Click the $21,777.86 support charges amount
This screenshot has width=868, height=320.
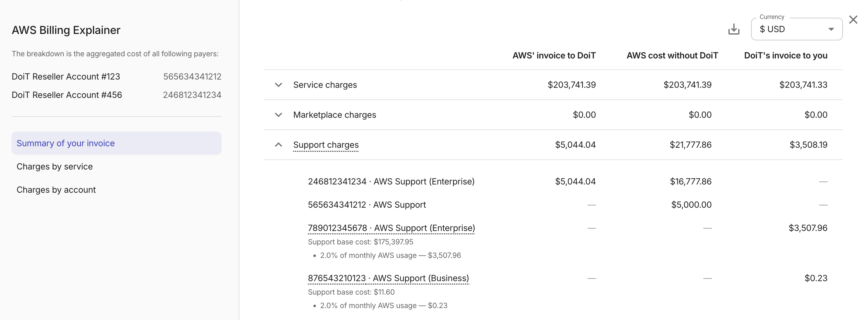click(x=690, y=145)
